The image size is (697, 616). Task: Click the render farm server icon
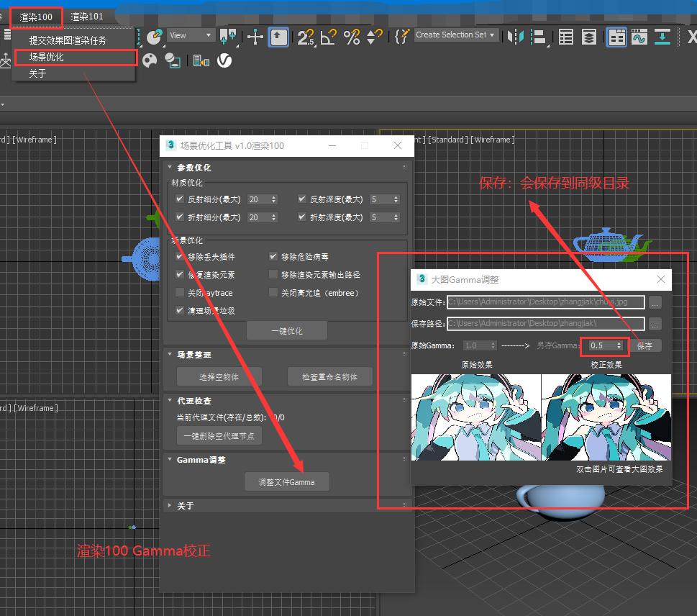pos(201,60)
